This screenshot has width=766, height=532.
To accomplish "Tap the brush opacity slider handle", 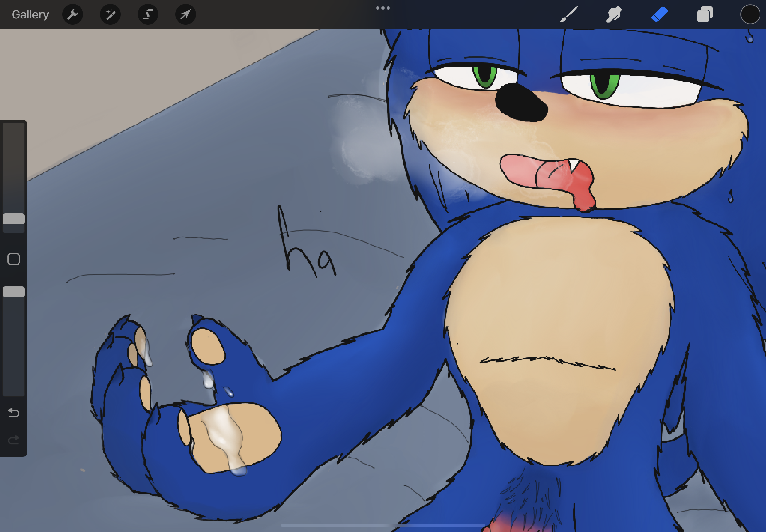I will coord(14,292).
